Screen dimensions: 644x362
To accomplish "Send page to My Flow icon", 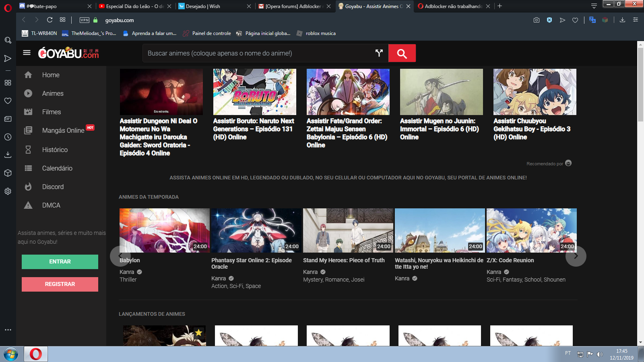I will pos(562,20).
